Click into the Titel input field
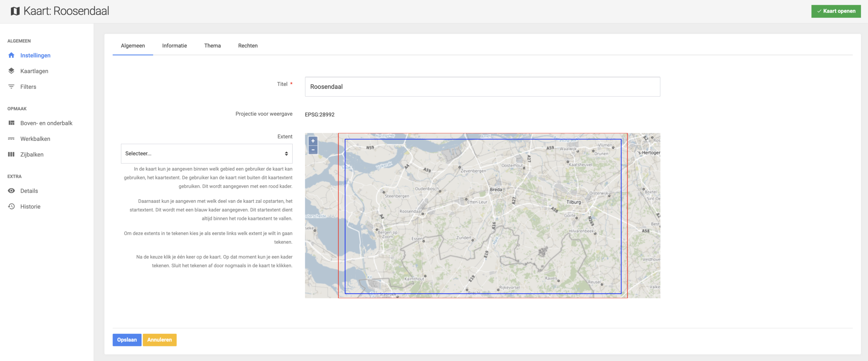 tap(482, 87)
